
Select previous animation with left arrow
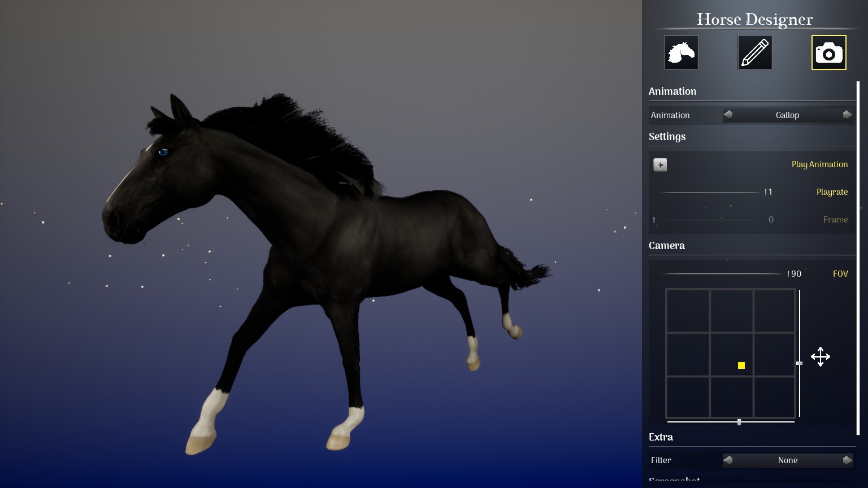[x=728, y=115]
